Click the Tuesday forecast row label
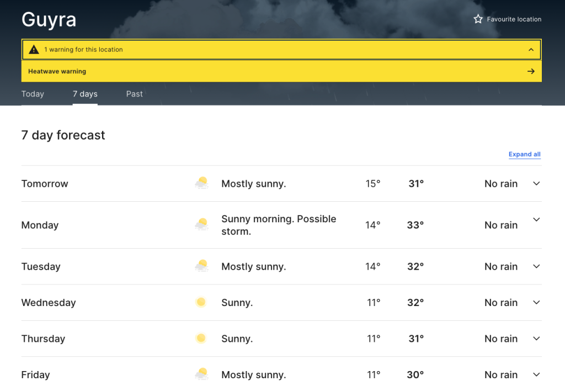565x392 pixels. [x=41, y=267]
